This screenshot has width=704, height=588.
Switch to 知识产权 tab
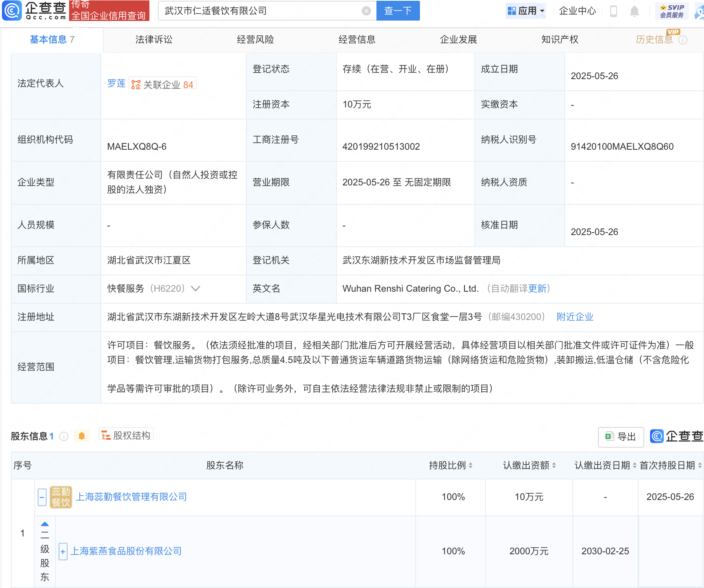click(560, 40)
